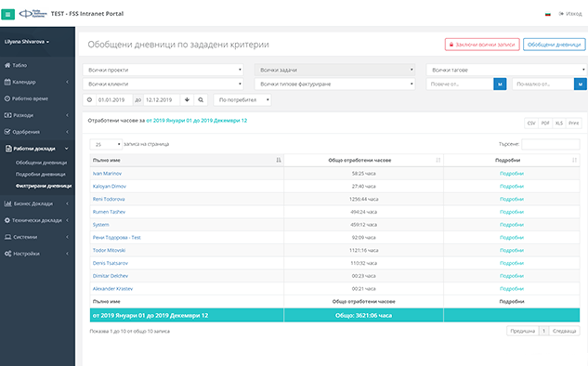Click the Търсене search input field

[551, 144]
